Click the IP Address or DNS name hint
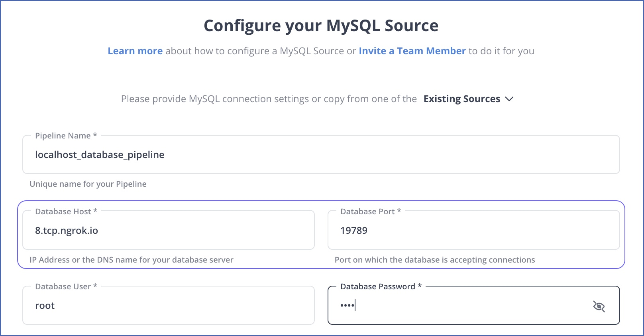 (x=132, y=260)
